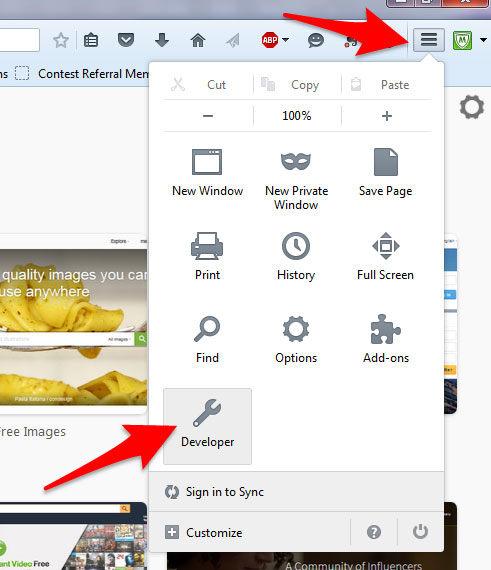This screenshot has width=491, height=570.
Task: Click the zoom in plus button
Action: coord(387,116)
